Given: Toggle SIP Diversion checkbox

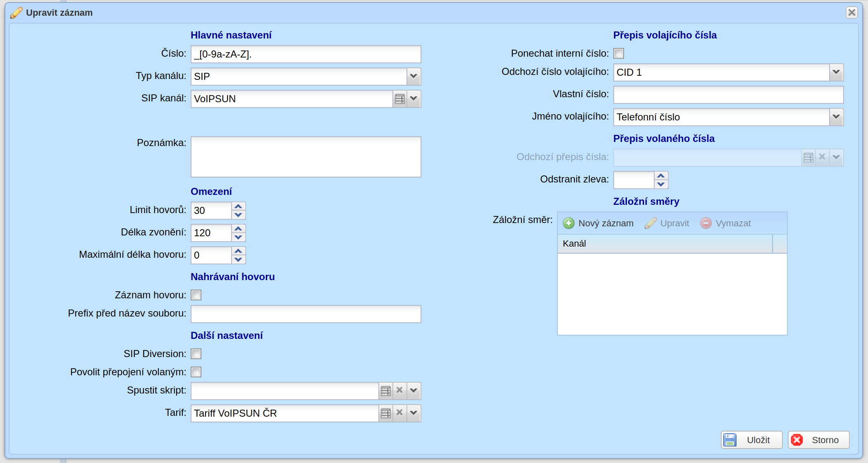Looking at the screenshot, I should [196, 354].
